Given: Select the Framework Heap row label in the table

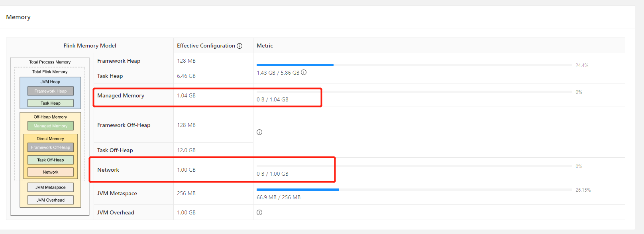Looking at the screenshot, I should click(x=119, y=61).
